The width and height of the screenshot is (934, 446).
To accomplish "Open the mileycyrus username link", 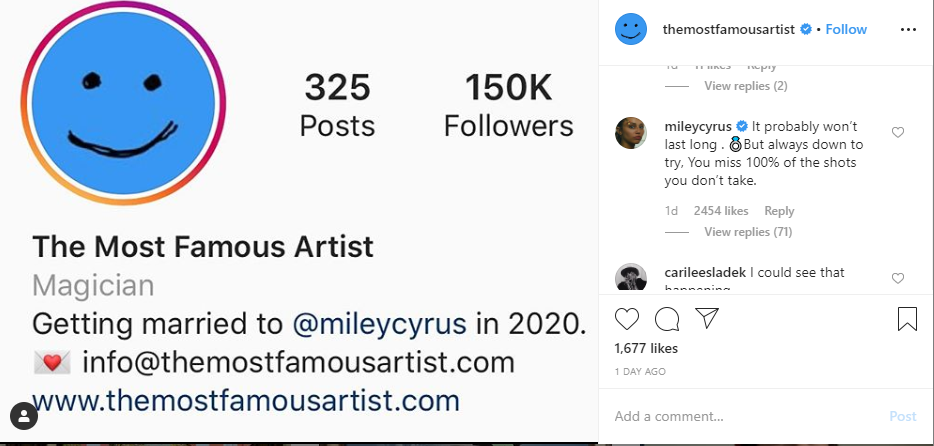I will click(698, 126).
